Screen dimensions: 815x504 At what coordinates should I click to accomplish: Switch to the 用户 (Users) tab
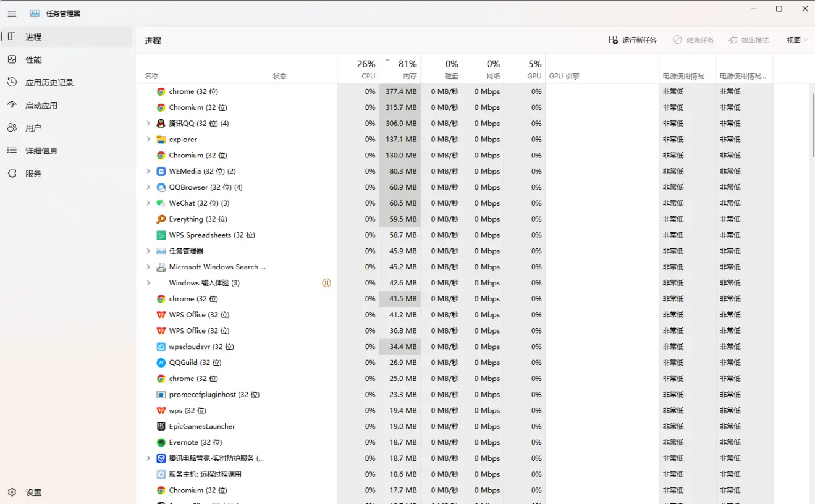point(67,128)
